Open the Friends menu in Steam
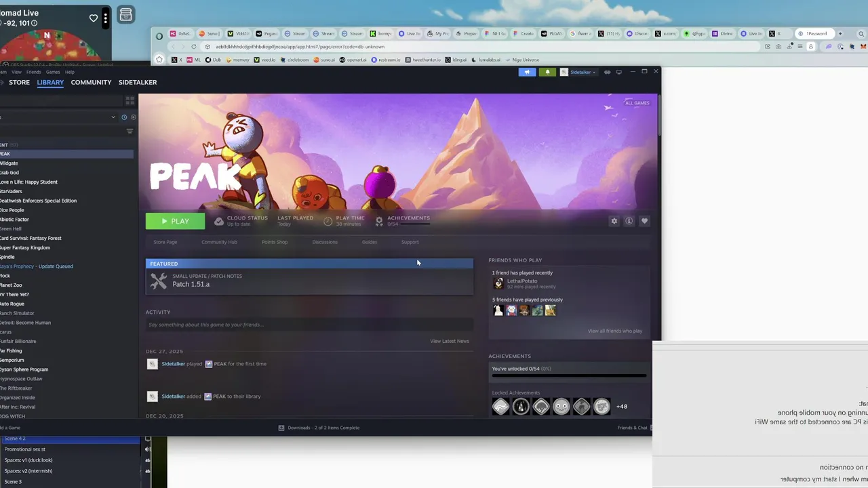 pos(33,72)
